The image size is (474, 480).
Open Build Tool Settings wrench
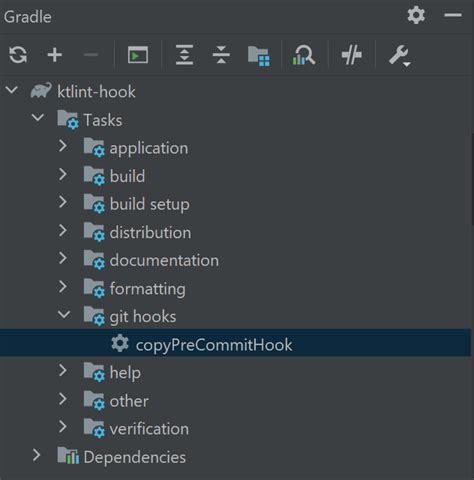pos(399,55)
